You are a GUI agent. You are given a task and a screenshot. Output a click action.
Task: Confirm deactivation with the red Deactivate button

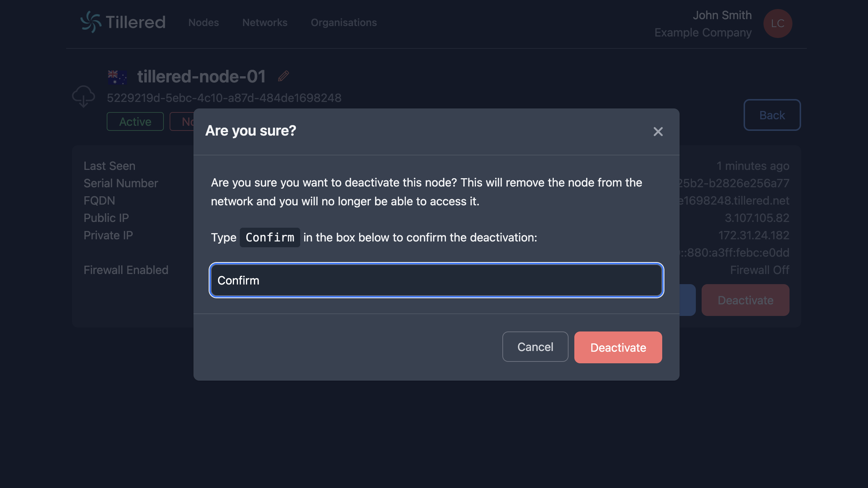618,347
